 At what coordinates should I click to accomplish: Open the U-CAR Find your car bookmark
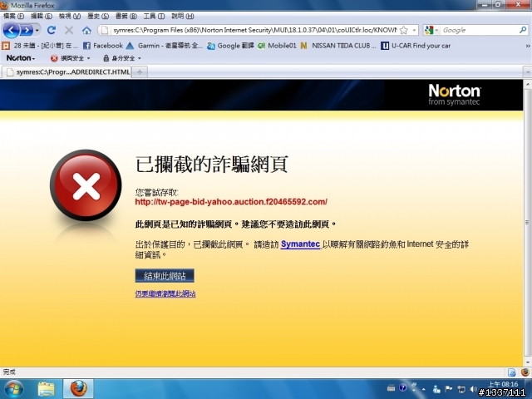(x=416, y=46)
